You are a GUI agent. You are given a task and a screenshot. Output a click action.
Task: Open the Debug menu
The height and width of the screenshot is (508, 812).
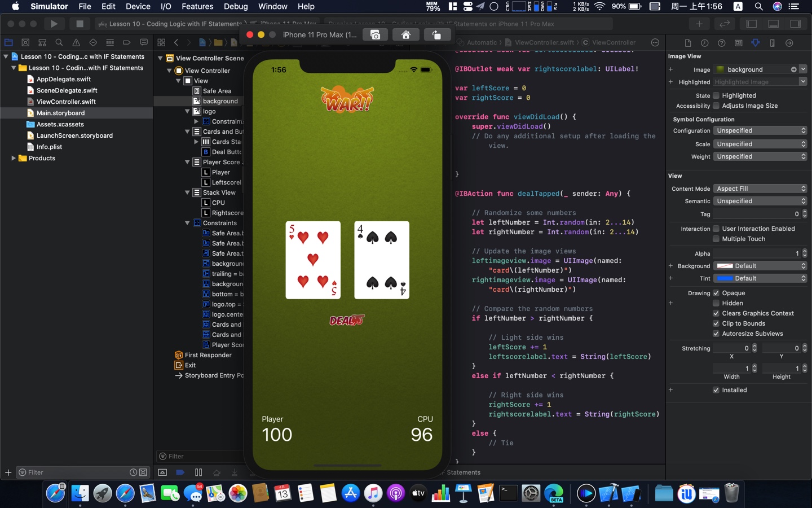coord(236,7)
